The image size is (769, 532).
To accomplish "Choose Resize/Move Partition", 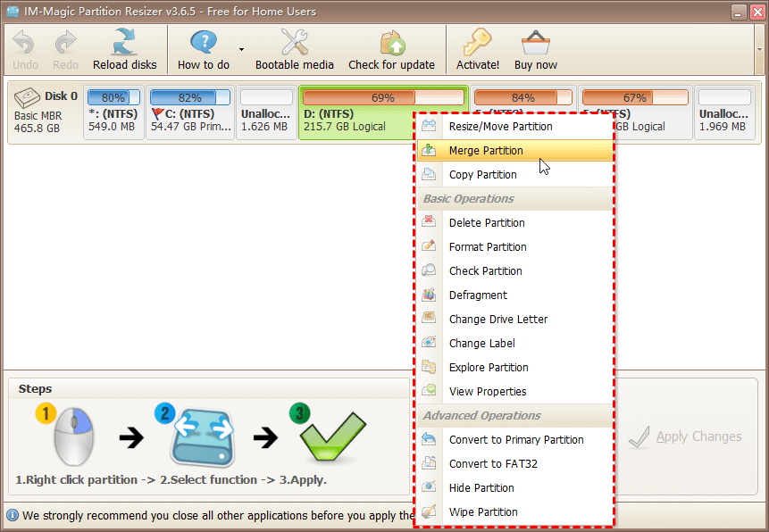I will click(x=501, y=126).
